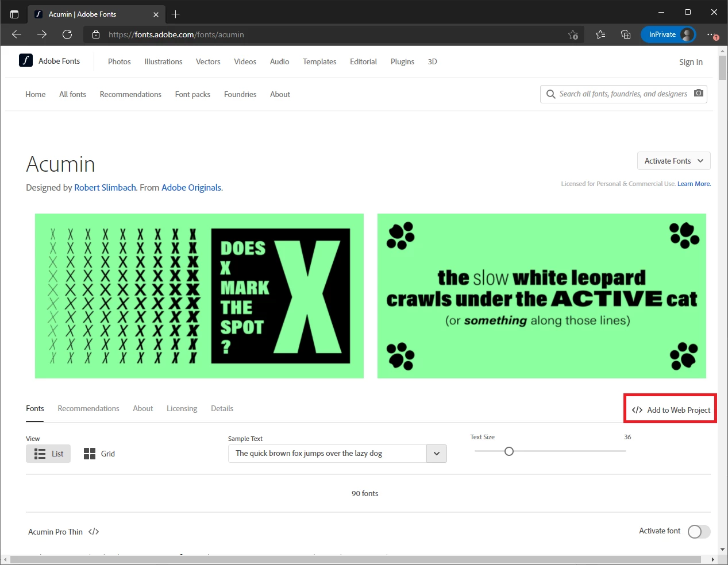This screenshot has width=728, height=565.
Task: Open browser Settings and more menu
Action: click(x=712, y=34)
